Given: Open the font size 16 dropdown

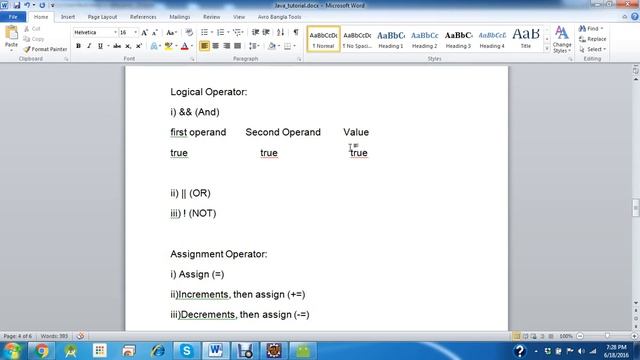Looking at the screenshot, I should point(136,32).
